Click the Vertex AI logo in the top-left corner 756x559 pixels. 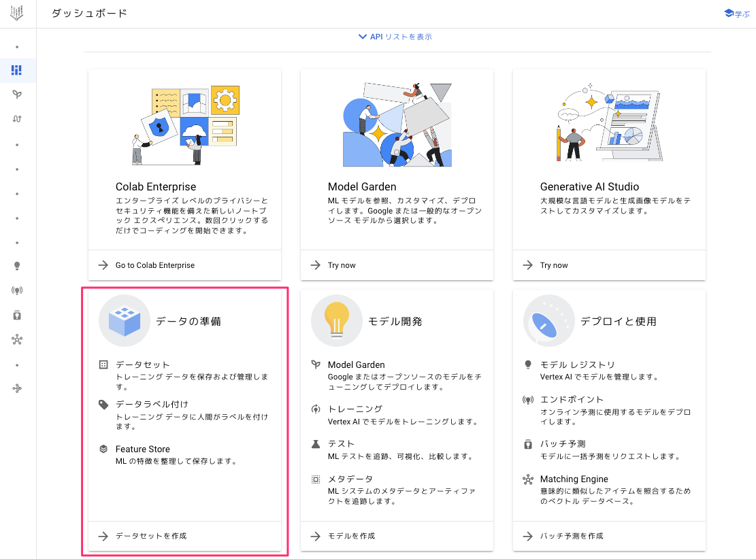(x=17, y=13)
